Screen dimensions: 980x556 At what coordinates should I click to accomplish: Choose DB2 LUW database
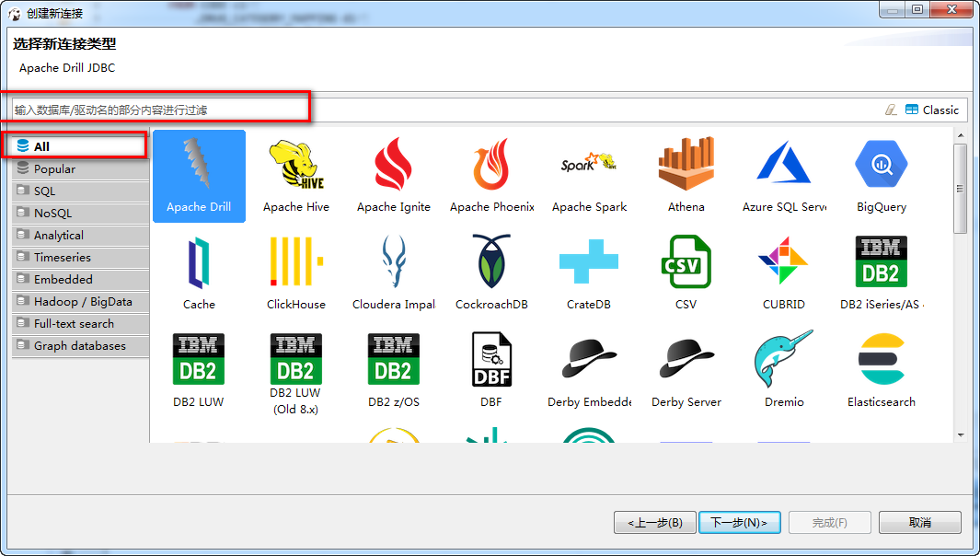pyautogui.click(x=199, y=371)
